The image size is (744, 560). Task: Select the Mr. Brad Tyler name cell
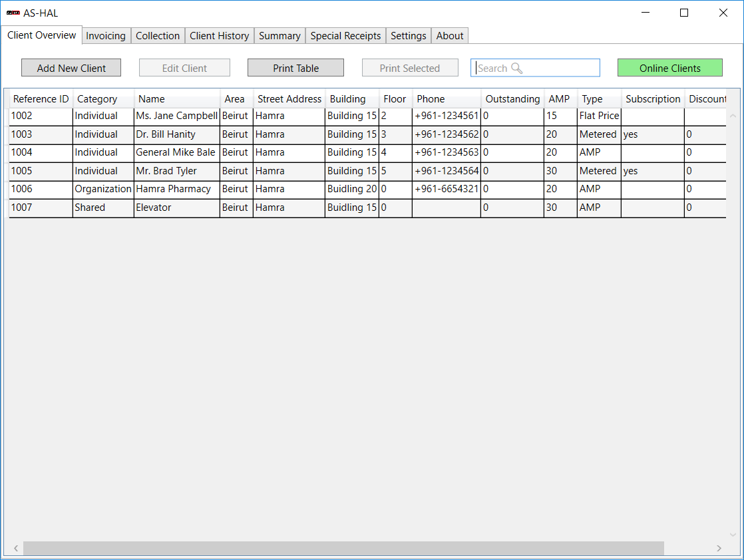tap(177, 171)
